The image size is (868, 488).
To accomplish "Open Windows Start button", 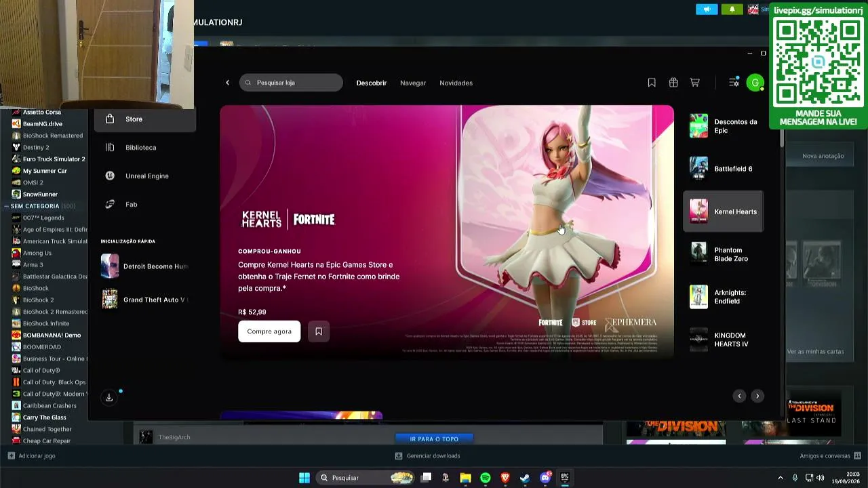I will 304,478.
